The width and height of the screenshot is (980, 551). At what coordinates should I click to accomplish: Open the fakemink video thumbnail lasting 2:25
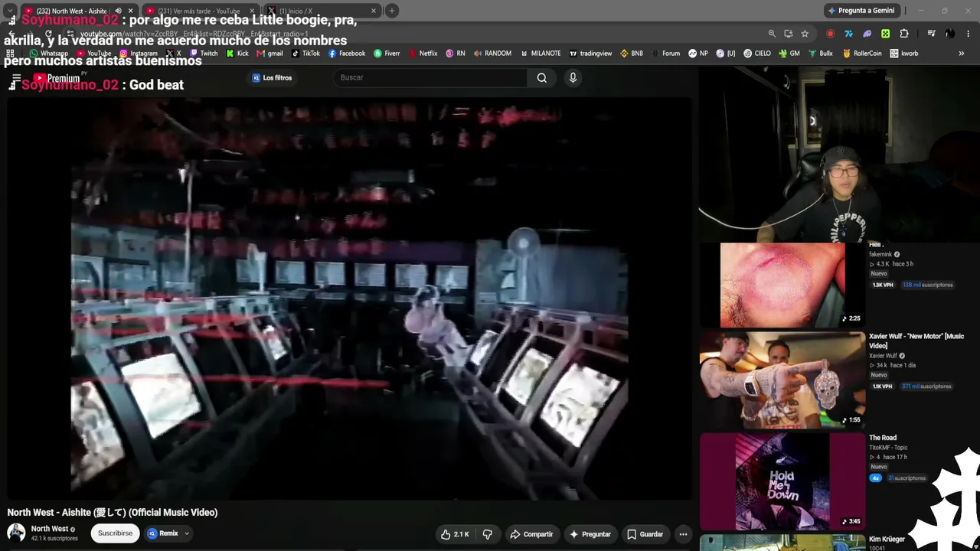pos(782,285)
